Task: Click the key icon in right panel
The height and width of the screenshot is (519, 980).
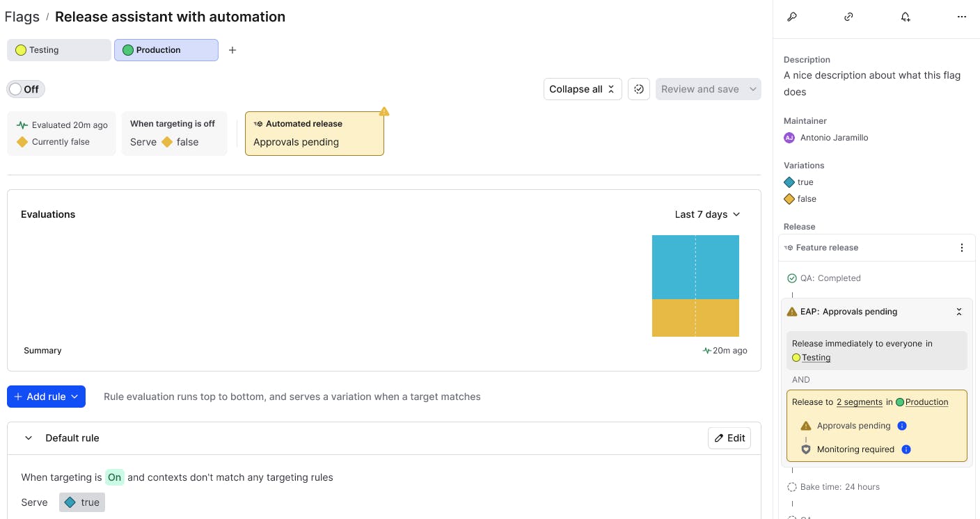Action: tap(791, 17)
